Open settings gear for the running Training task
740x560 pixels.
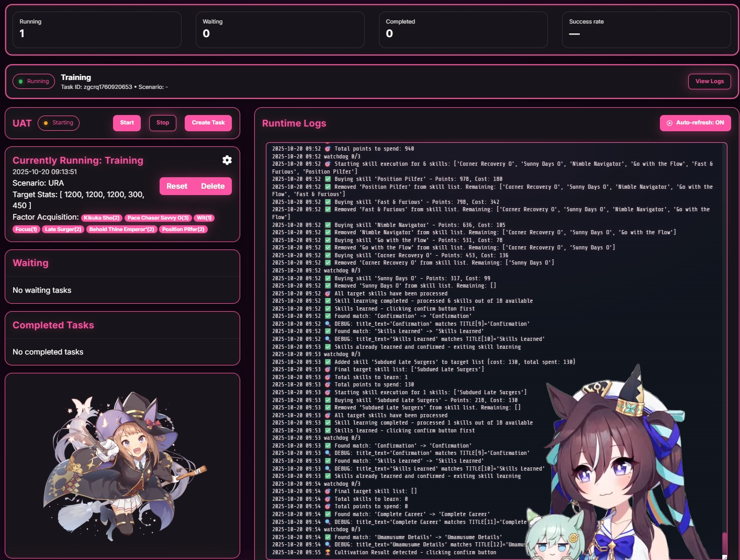(227, 160)
